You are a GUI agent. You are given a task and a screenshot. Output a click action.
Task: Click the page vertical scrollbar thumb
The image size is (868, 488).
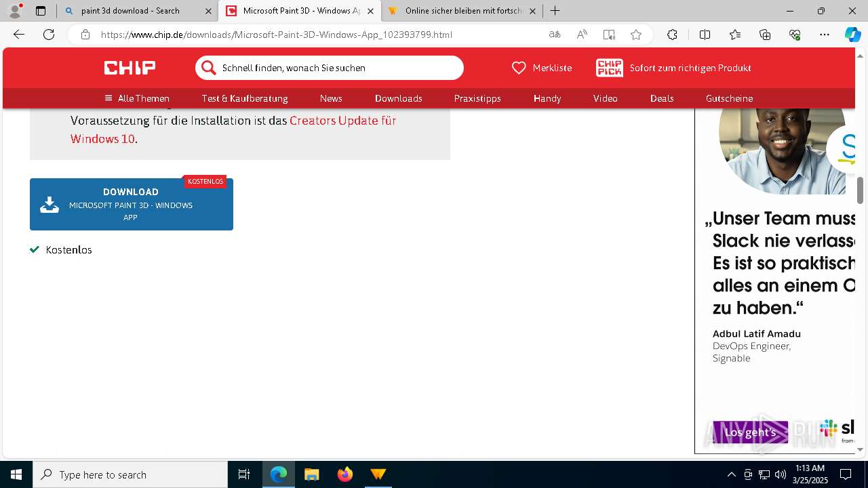click(x=861, y=190)
